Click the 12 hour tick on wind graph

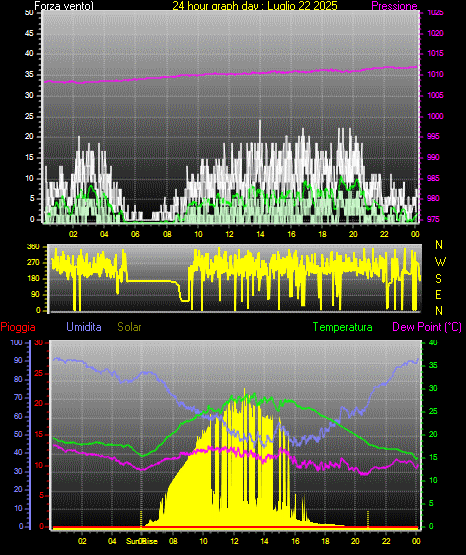229,234
